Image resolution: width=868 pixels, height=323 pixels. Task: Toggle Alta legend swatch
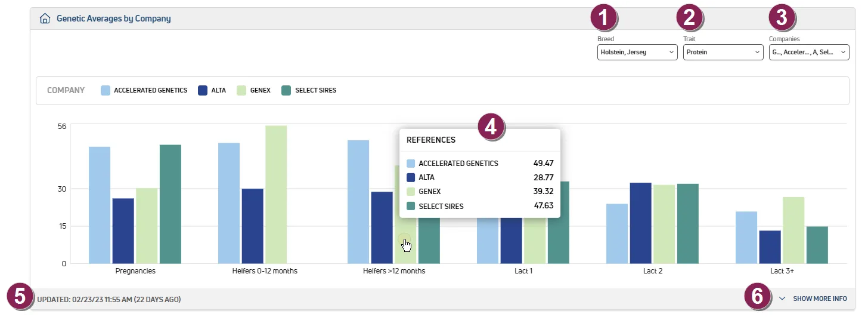click(x=202, y=91)
